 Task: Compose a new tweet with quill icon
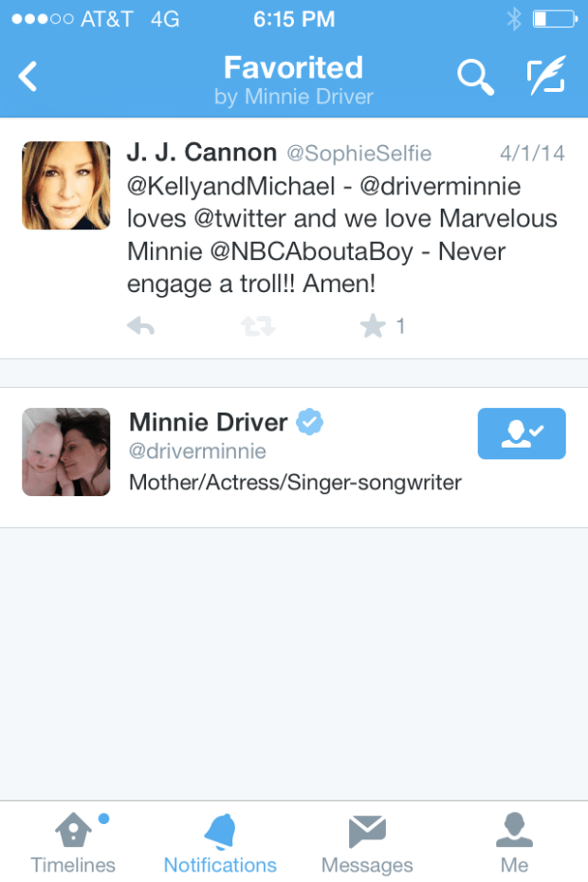546,77
